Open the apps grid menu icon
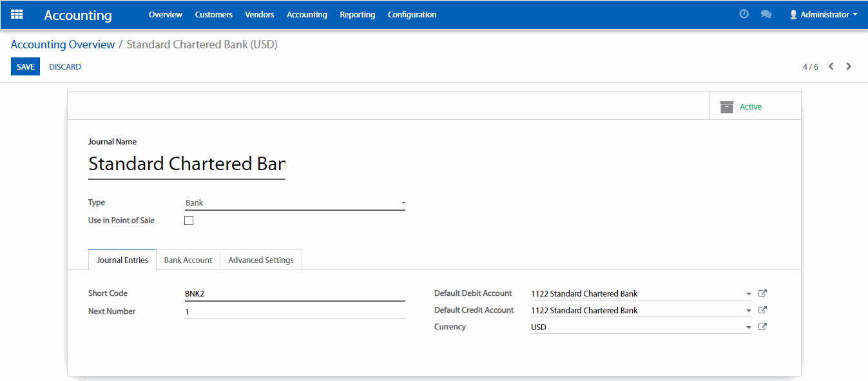Image resolution: width=868 pixels, height=381 pixels. pyautogui.click(x=17, y=14)
